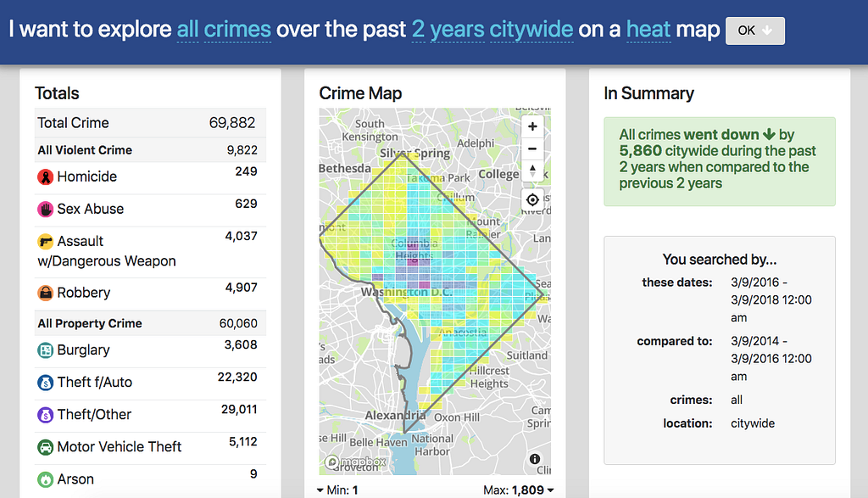The image size is (868, 498).
Task: Open the map attribution info icon
Action: pos(535,459)
